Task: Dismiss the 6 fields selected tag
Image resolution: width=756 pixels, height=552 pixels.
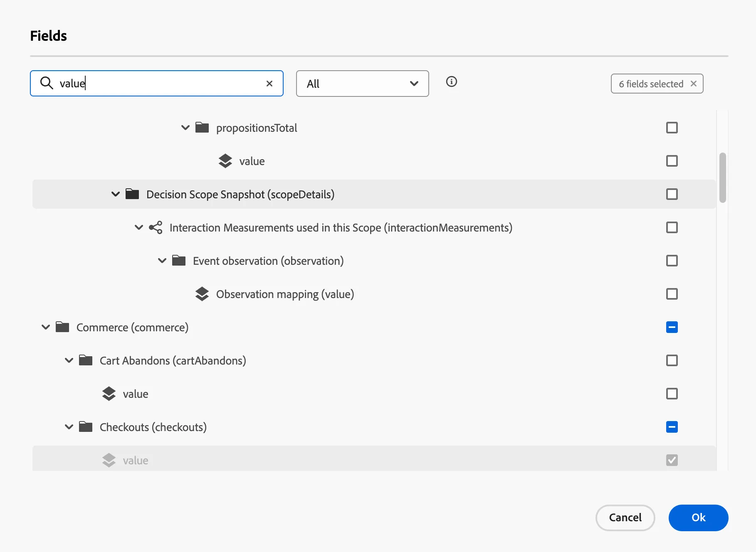Action: pos(694,84)
